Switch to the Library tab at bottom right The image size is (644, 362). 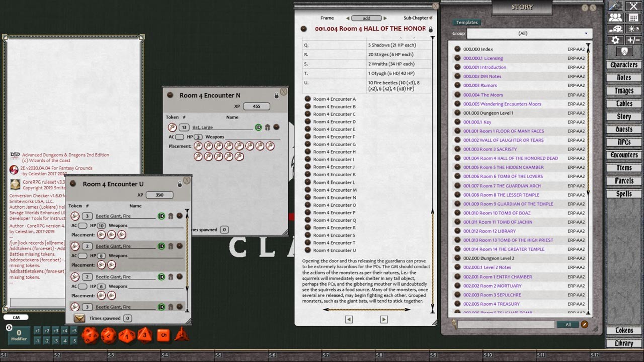click(624, 343)
